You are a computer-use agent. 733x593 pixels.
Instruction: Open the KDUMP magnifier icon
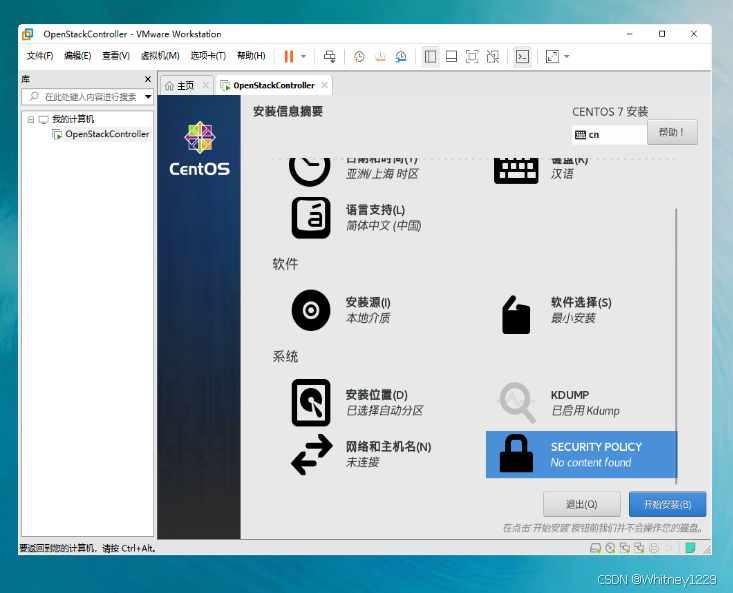click(x=517, y=402)
